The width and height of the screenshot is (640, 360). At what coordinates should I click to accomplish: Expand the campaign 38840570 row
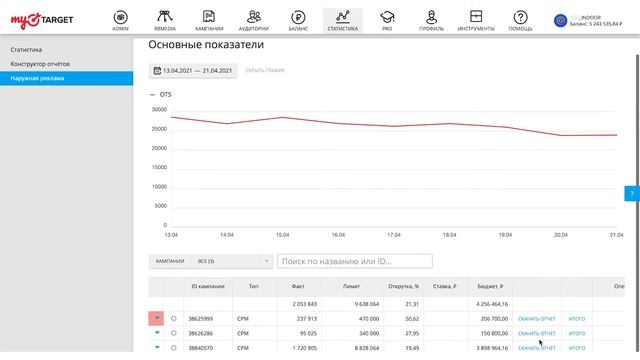[157, 347]
